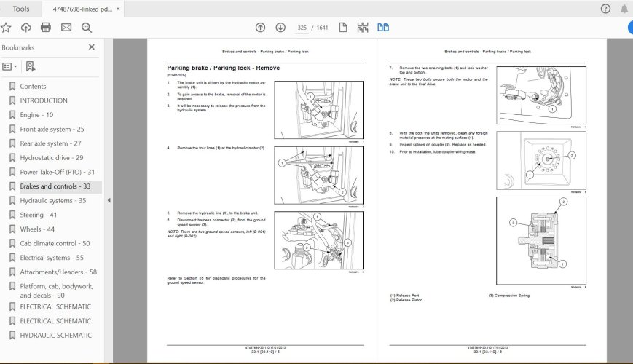Open the Tools tab
Screen dimensions: 633x364
pyautogui.click(x=20, y=9)
